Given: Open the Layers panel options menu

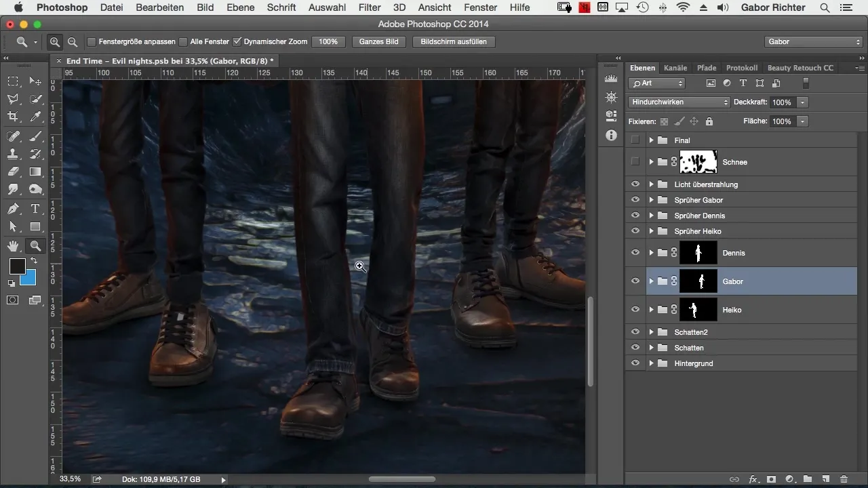Looking at the screenshot, I should [x=860, y=68].
